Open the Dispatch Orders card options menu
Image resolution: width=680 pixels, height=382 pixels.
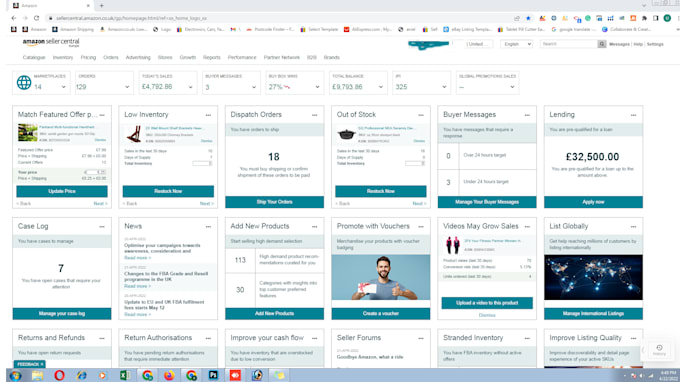[314, 115]
